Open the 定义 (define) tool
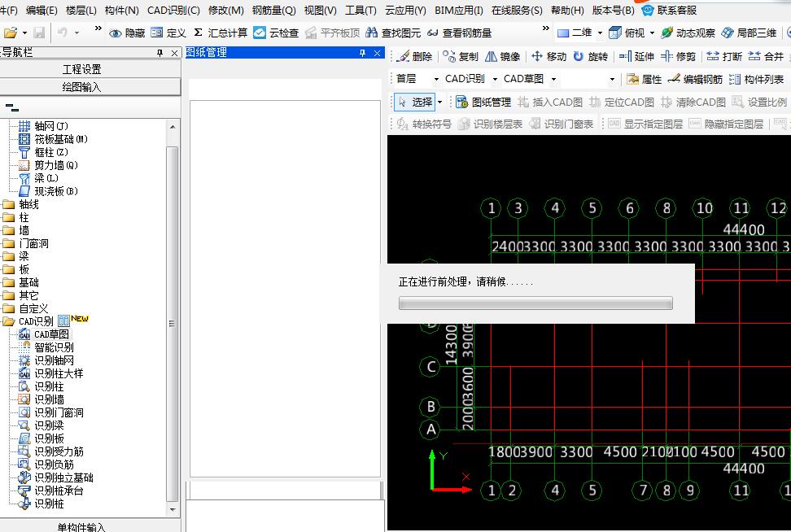This screenshot has height=532, width=791. click(168, 33)
